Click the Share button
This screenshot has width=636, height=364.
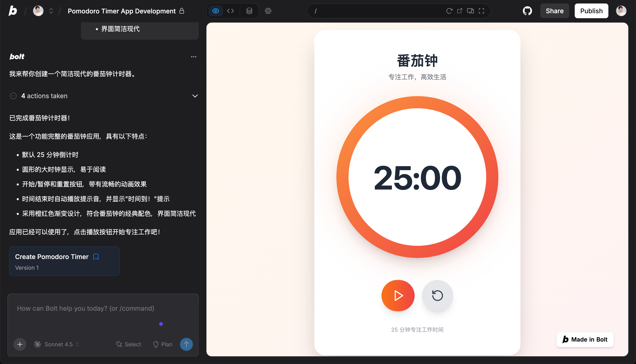pos(554,11)
